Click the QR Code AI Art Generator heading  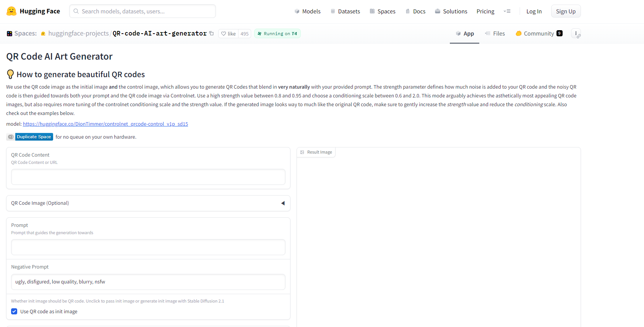click(x=59, y=57)
